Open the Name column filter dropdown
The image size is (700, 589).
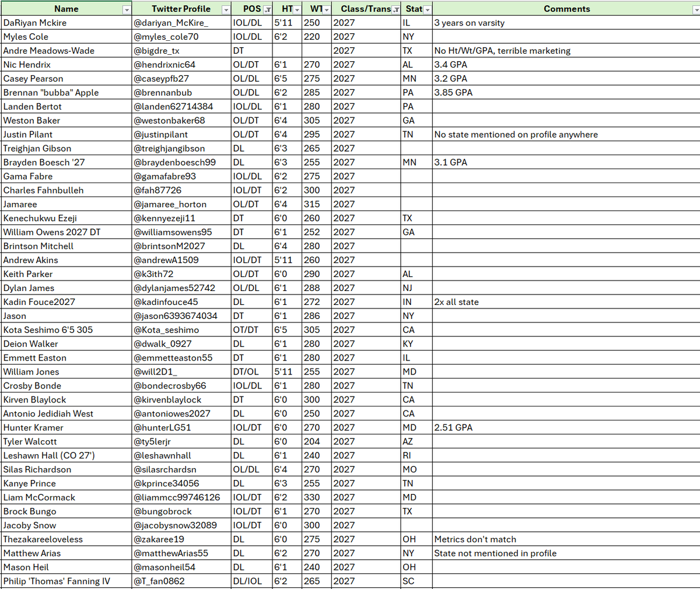click(x=127, y=10)
